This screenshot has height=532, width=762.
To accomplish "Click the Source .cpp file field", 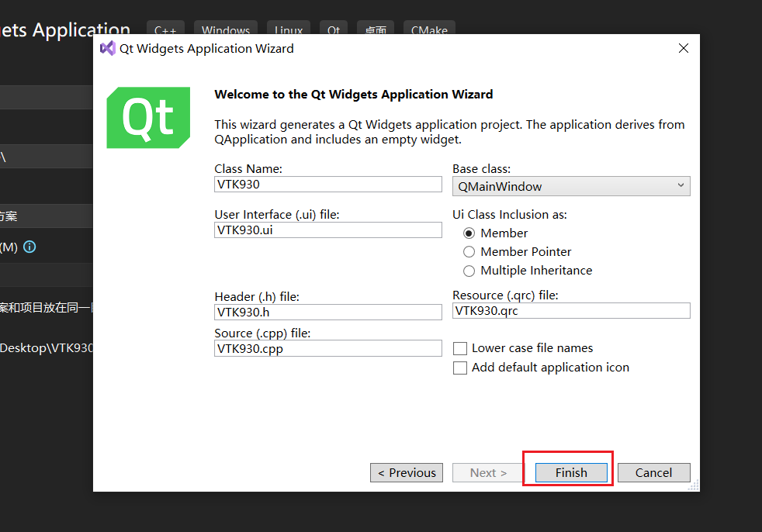I will tap(328, 348).
